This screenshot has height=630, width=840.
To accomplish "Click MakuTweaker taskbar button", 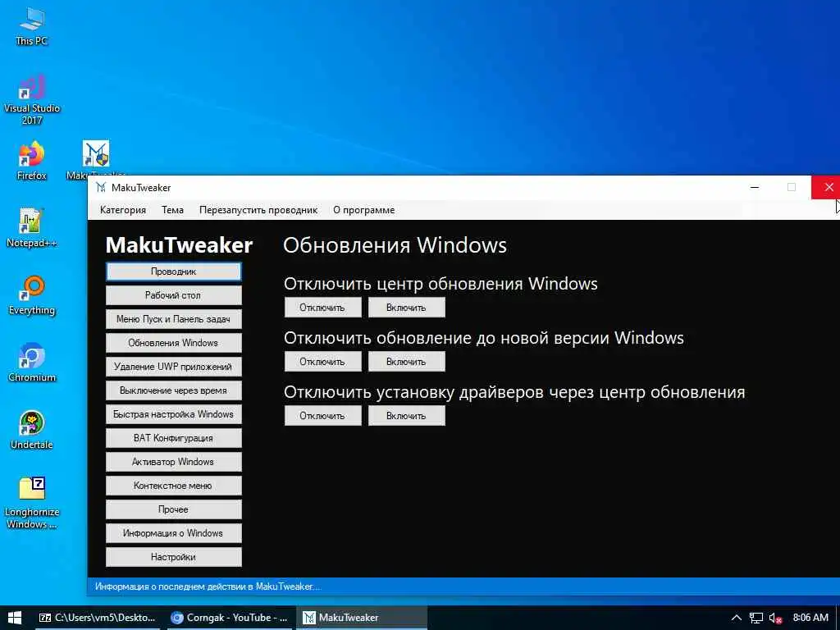I will pos(362,618).
